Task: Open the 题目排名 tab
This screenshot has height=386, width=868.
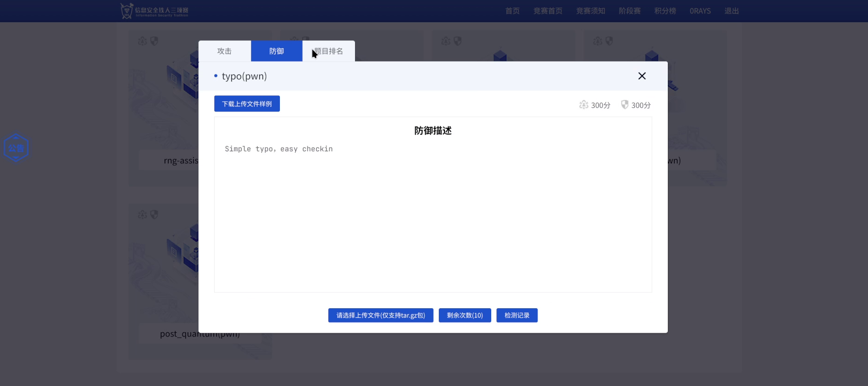Action: tap(329, 51)
